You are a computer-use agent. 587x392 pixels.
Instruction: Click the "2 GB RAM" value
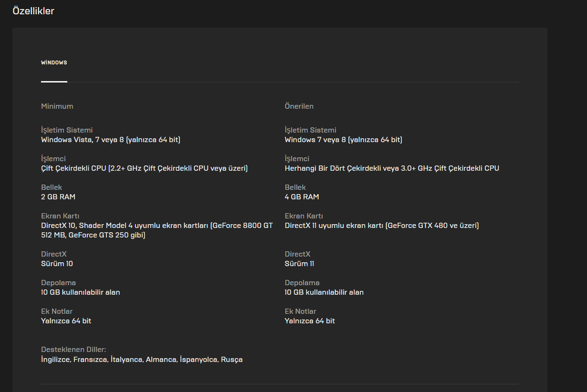coord(58,197)
